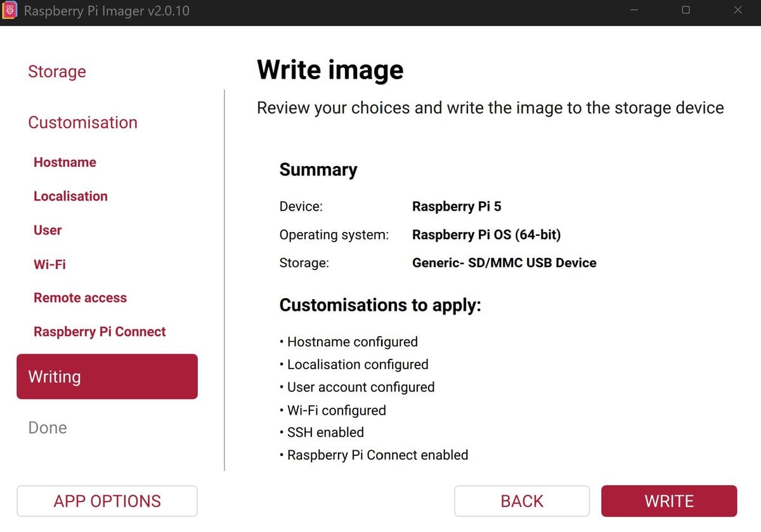Viewport: 761px width, 532px height.
Task: Open Localisation settings page
Action: point(70,196)
